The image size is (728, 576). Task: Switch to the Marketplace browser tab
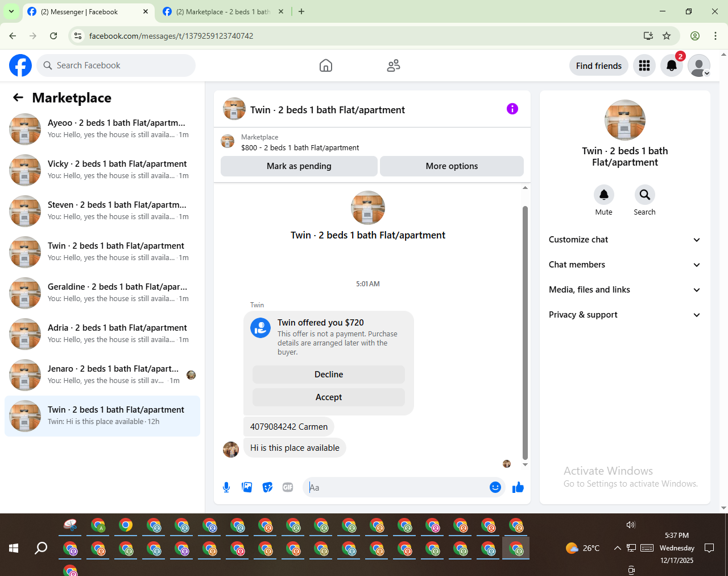click(x=222, y=12)
